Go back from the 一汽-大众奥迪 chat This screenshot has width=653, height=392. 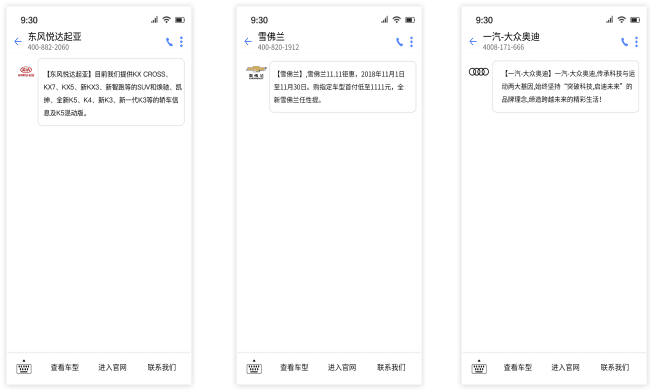coord(473,41)
